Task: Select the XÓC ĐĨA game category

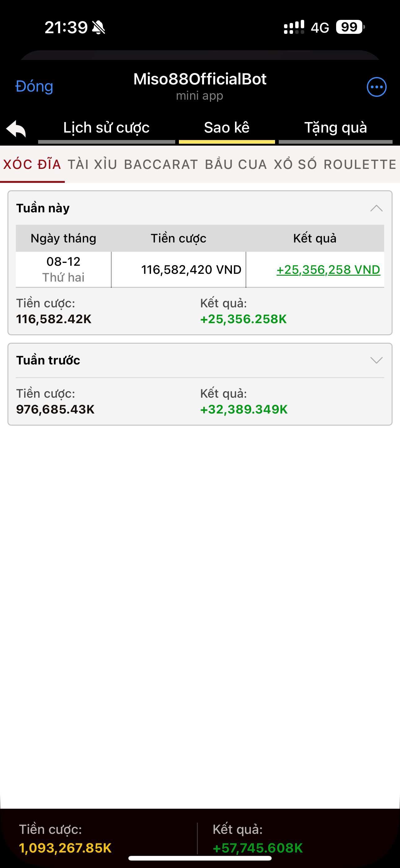Action: 32,165
